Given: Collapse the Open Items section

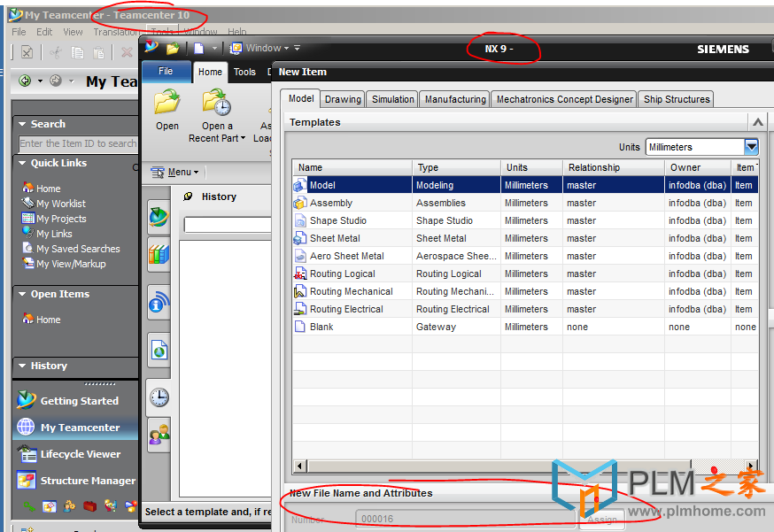Looking at the screenshot, I should (x=22, y=294).
